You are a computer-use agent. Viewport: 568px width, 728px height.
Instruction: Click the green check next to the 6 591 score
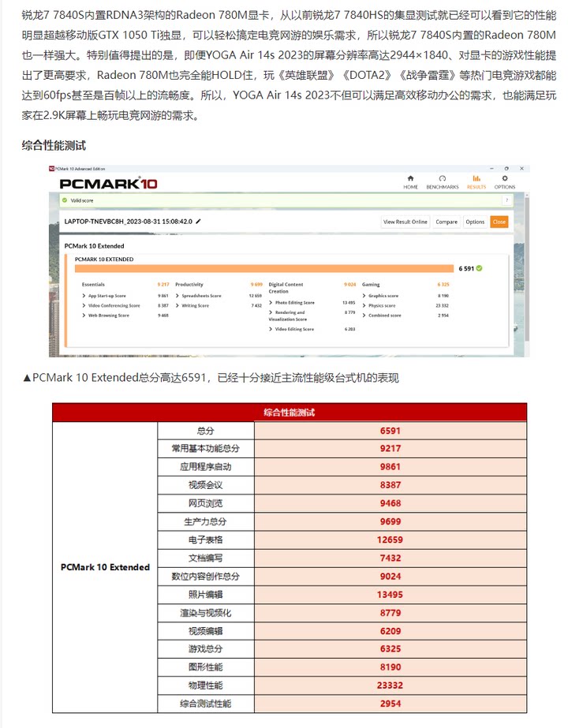(x=480, y=268)
